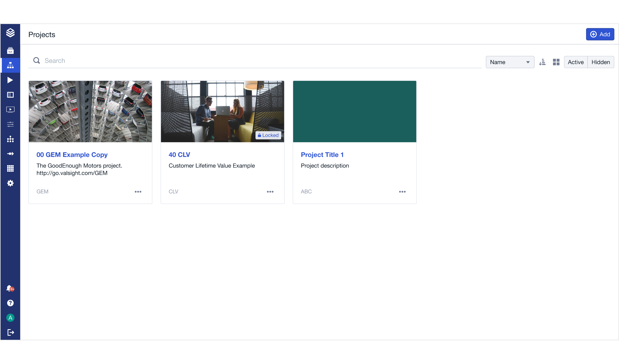Viewport: 619px width, 364px height.
Task: Show Hidden projects filter
Action: 600,62
